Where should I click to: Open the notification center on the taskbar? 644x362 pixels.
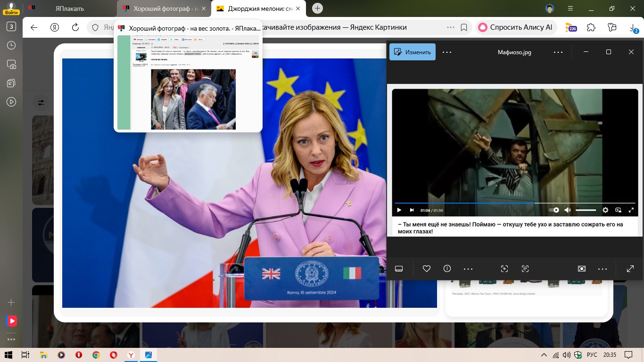[x=628, y=355]
